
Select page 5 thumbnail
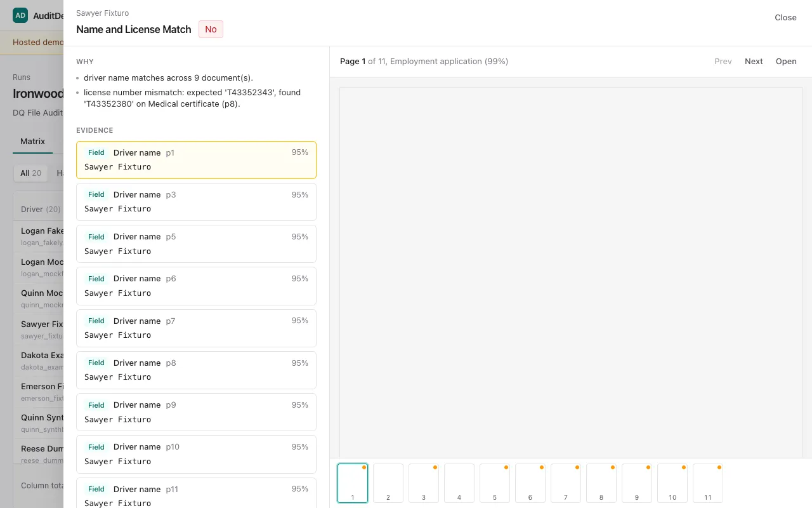tap(495, 483)
